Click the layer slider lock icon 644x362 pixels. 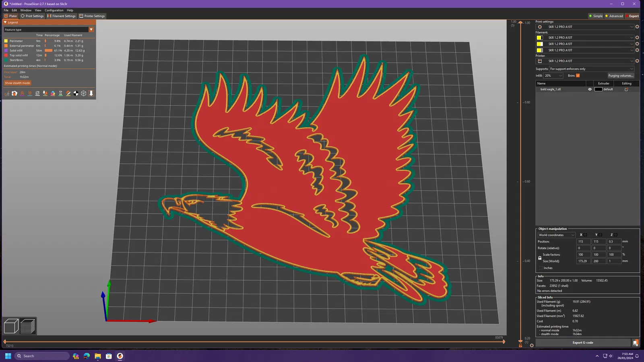pos(520,346)
